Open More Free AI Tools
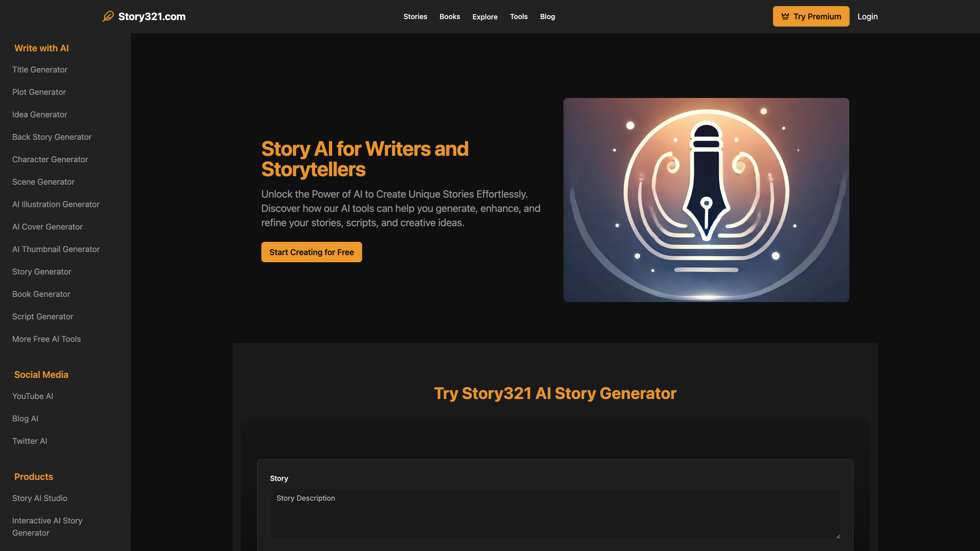This screenshot has height=551, width=980. pos(46,339)
